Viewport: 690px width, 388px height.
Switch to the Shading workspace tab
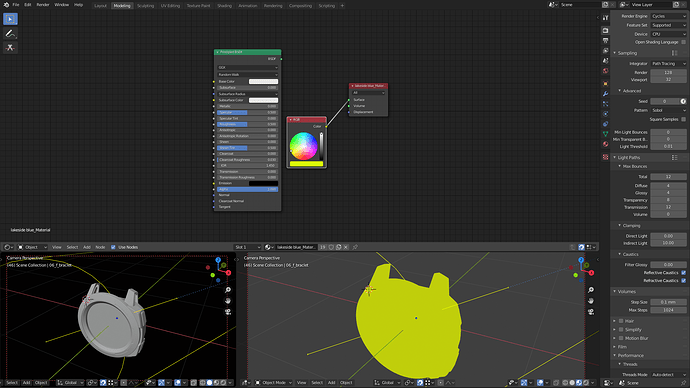224,6
